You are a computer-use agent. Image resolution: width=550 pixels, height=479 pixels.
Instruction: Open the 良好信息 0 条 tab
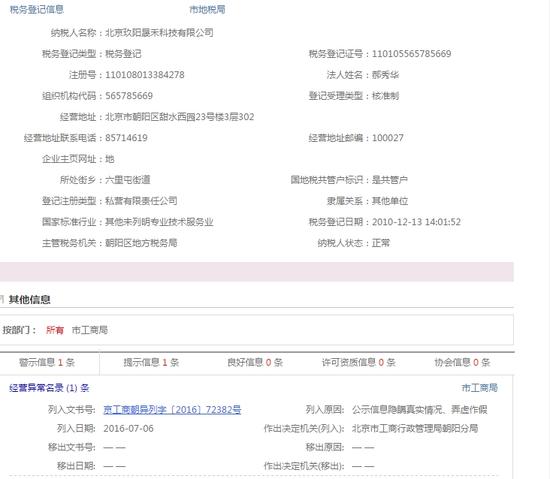coord(255,362)
